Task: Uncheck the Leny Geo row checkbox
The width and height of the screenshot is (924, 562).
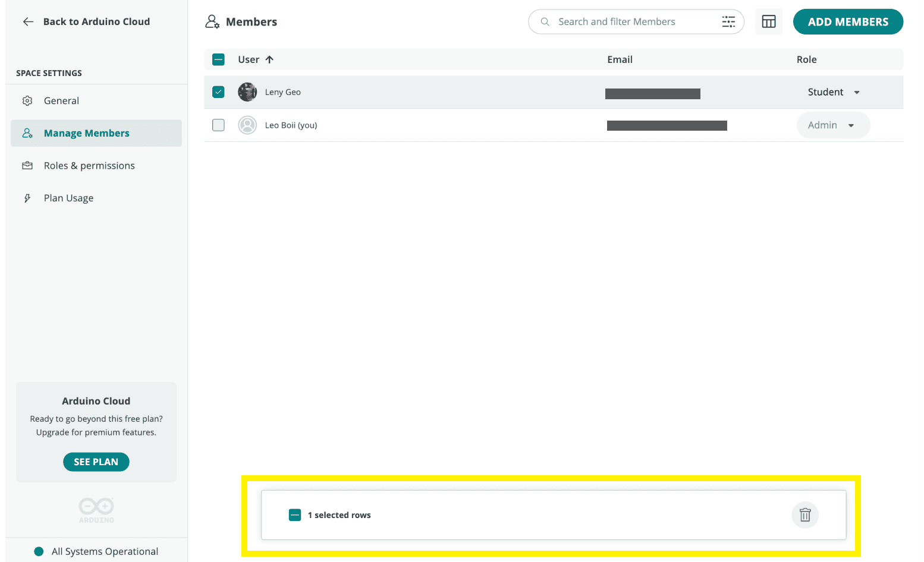Action: pos(218,92)
